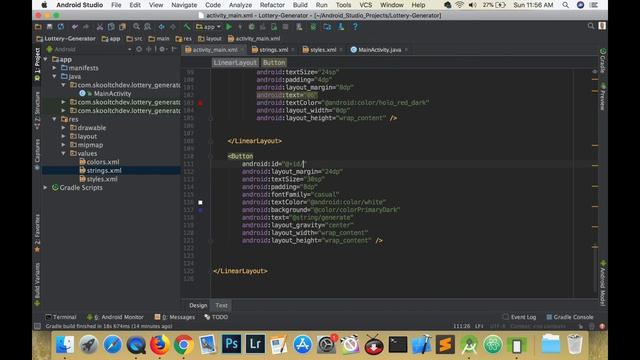The image size is (640, 360).
Task: Open Photoshop from the Dock
Action: pyautogui.click(x=231, y=345)
